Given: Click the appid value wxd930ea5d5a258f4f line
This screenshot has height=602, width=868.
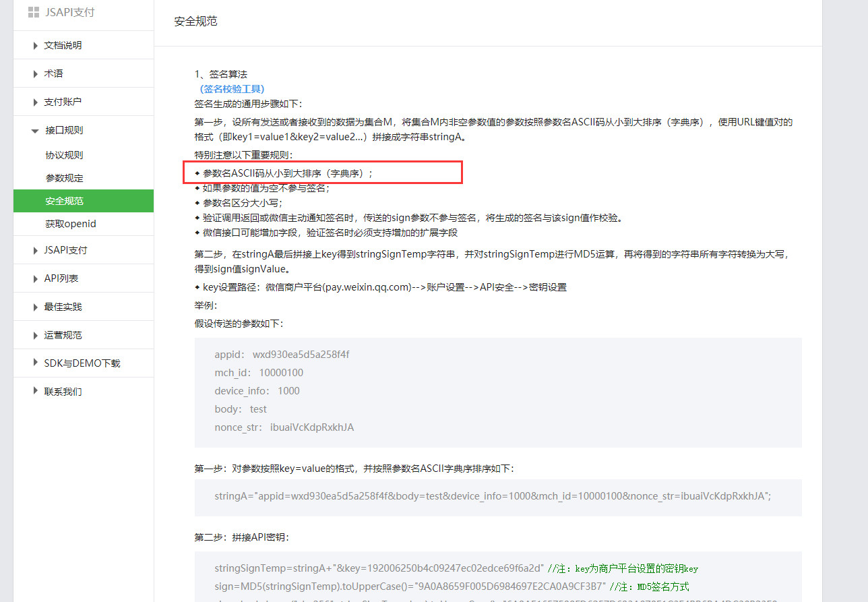Looking at the screenshot, I should (x=282, y=355).
